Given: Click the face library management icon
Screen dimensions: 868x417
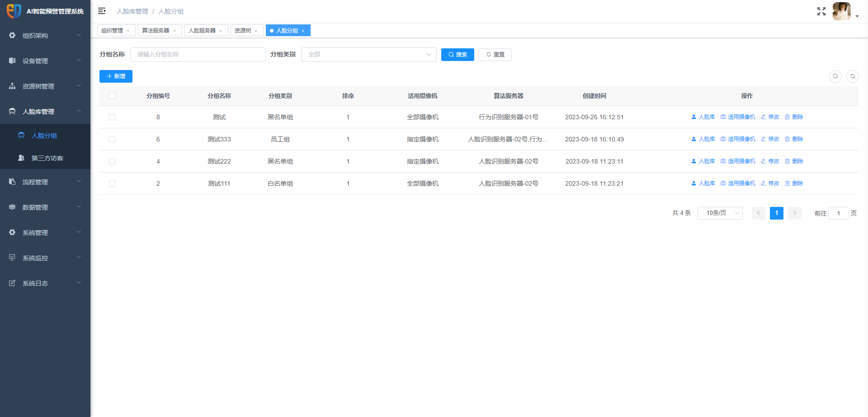Looking at the screenshot, I should (x=12, y=111).
